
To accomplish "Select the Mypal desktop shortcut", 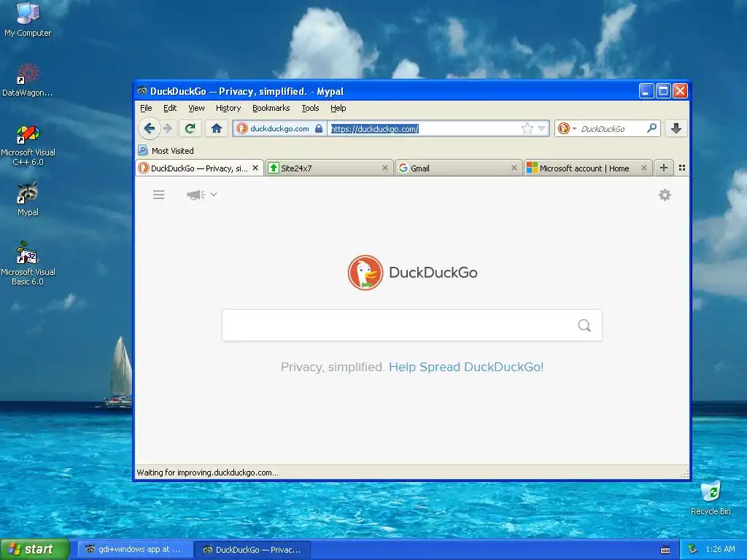I will [28, 199].
